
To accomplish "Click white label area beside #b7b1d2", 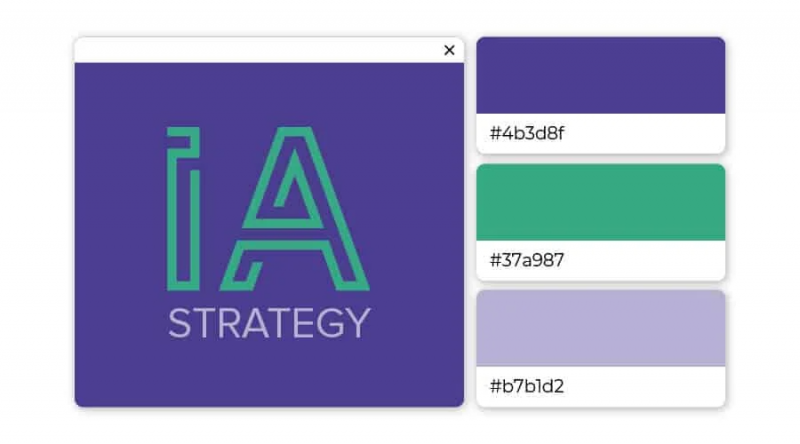I will (x=644, y=386).
